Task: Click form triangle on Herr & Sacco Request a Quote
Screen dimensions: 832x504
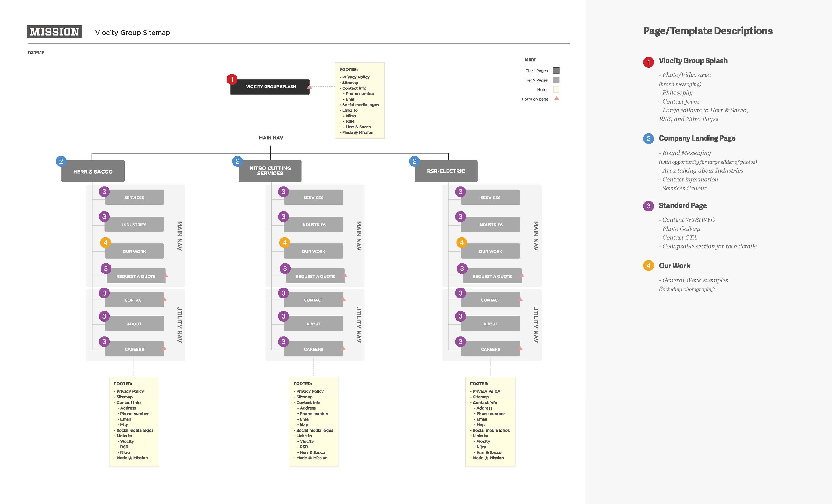Action: [x=166, y=275]
